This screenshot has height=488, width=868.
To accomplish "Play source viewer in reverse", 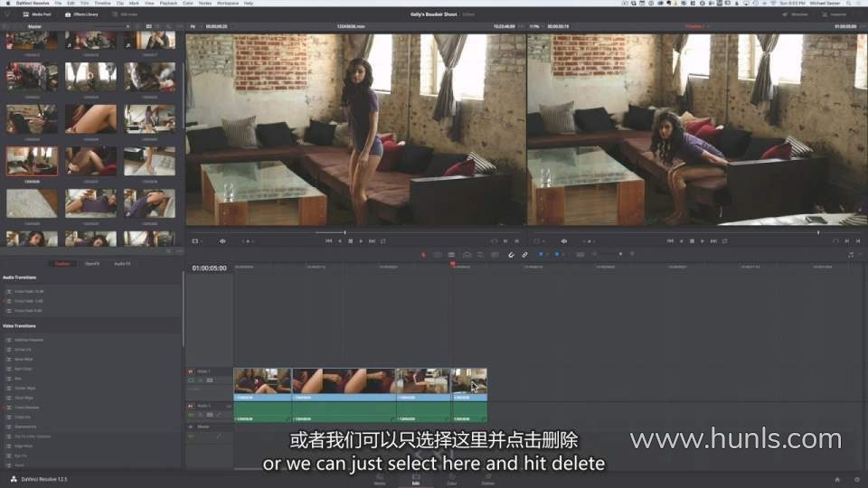I will pos(340,241).
